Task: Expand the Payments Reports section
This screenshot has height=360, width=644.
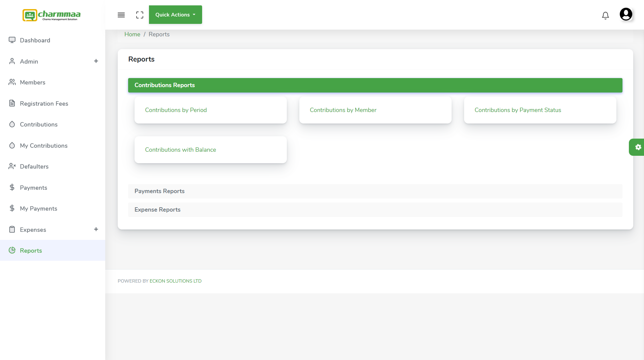Action: [375, 191]
